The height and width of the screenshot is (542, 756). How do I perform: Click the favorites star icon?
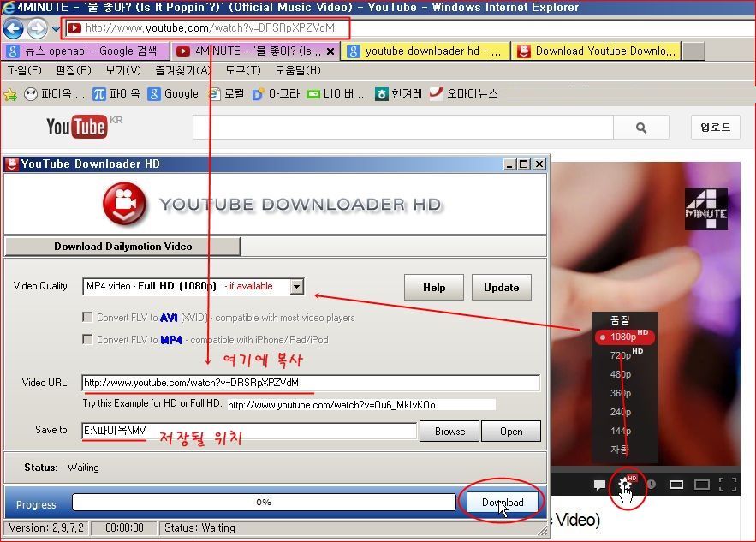(10, 94)
